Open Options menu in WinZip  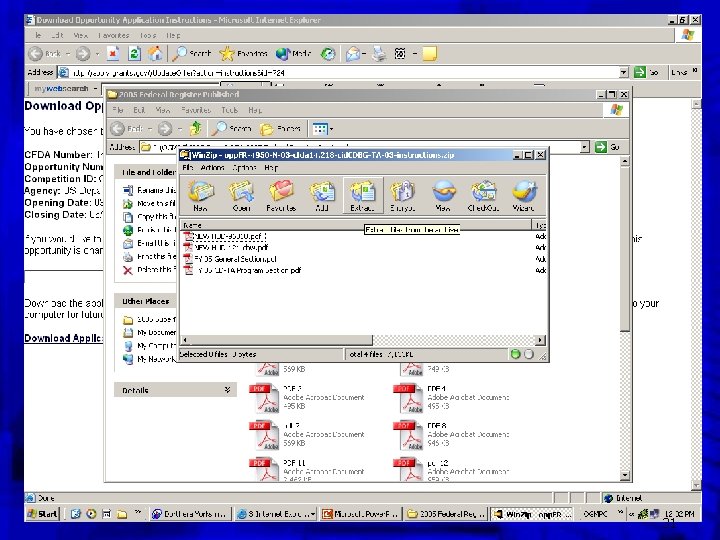coord(244,168)
